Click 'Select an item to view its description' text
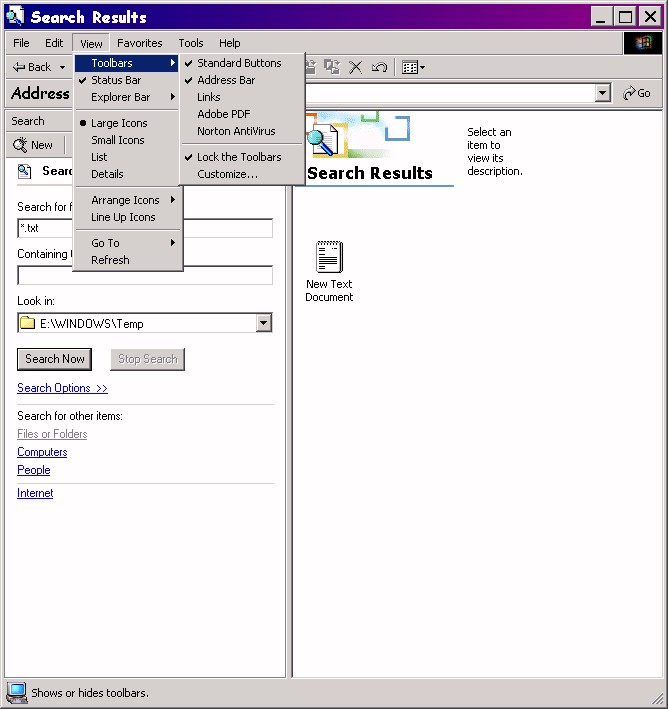668x709 pixels. (x=494, y=152)
